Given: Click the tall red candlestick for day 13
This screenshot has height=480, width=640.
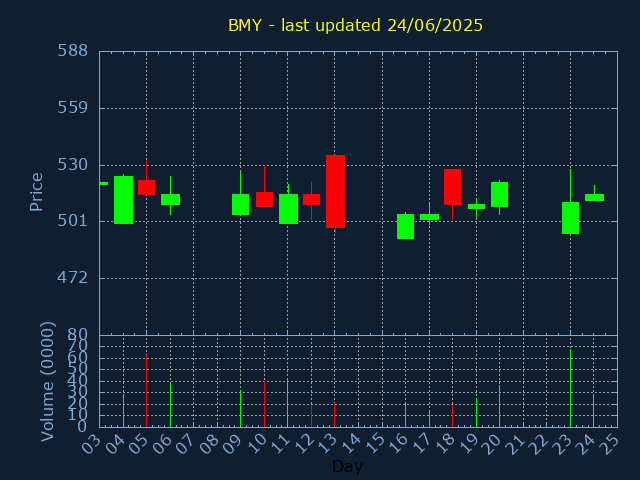Looking at the screenshot, I should (x=335, y=191).
